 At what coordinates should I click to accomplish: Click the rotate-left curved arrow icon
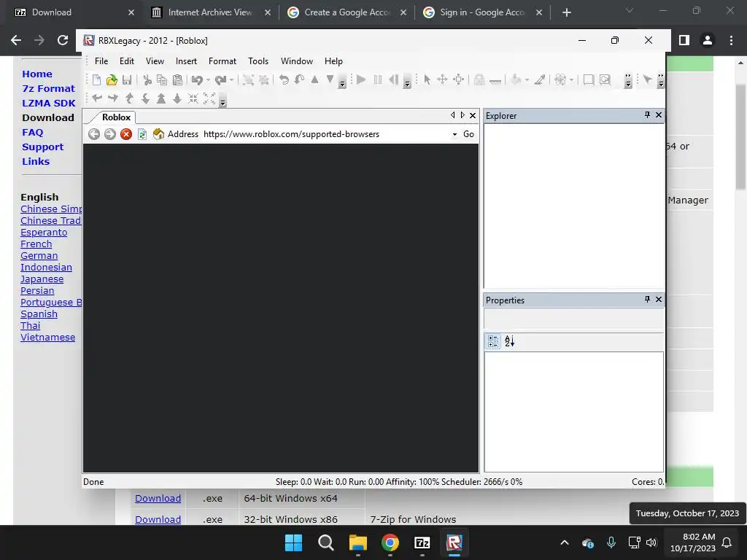284,79
